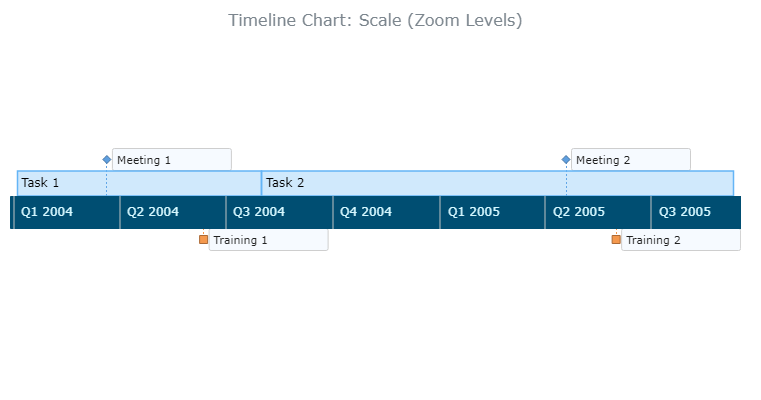The image size is (761, 400).
Task: Click the Training 2 orange square marker
Action: [616, 239]
